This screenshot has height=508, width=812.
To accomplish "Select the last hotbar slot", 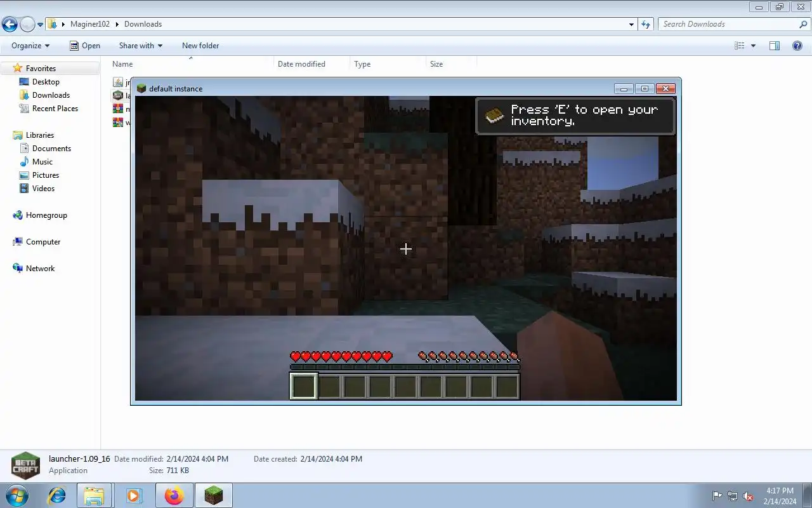I will click(x=507, y=386).
